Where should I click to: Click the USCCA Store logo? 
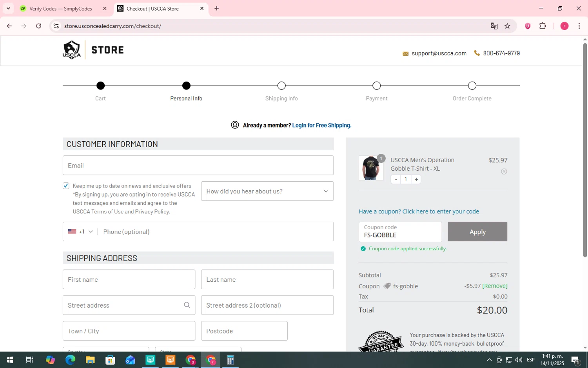(x=93, y=50)
